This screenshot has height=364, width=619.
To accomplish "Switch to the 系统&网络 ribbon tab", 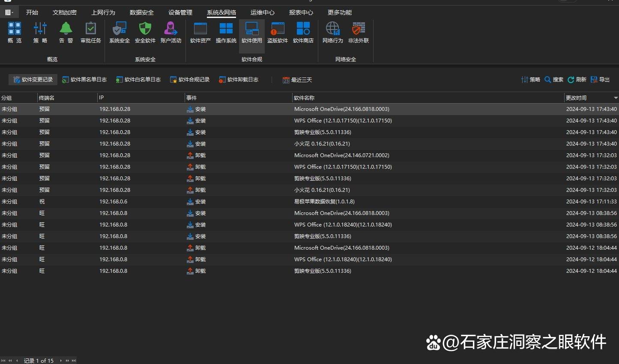I will 221,12.
